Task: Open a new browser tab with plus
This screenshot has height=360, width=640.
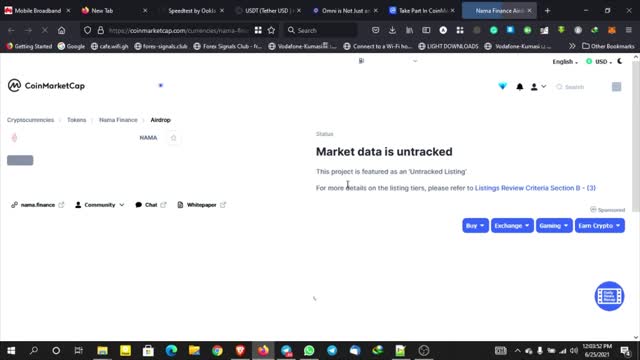Action: [547, 11]
